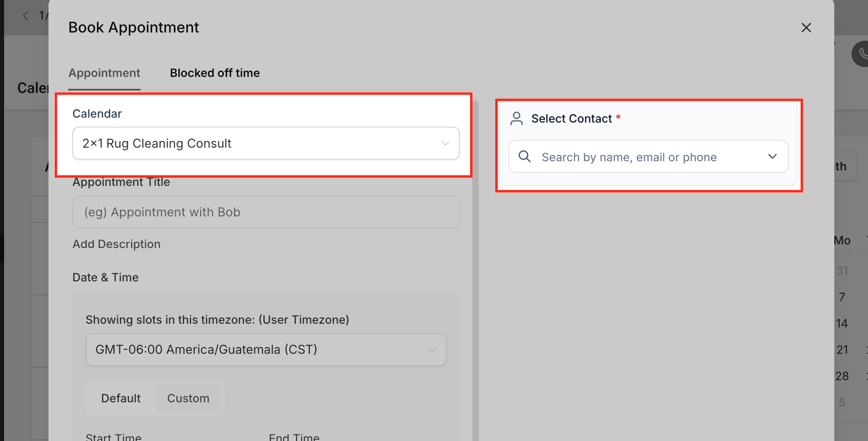Viewport: 868px width, 441px height.
Task: Click the phone dialer icon
Action: point(861,54)
